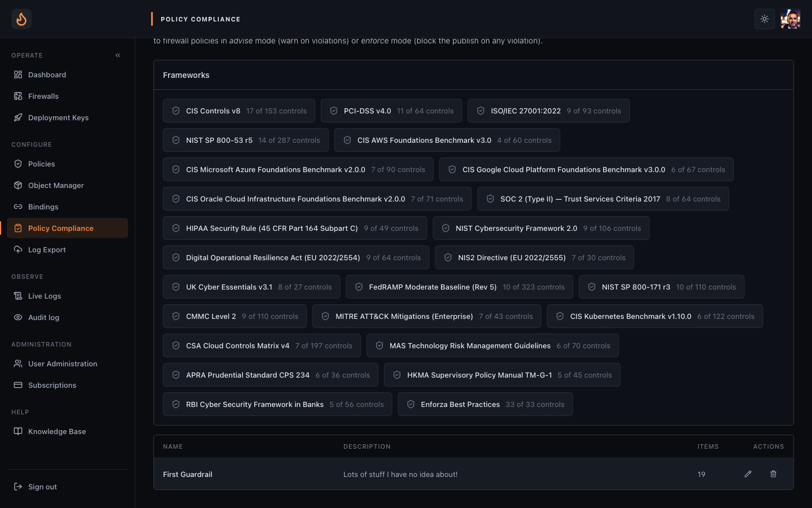This screenshot has height=508, width=812.
Task: Choose Enforza Best Practices framework
Action: (485, 404)
